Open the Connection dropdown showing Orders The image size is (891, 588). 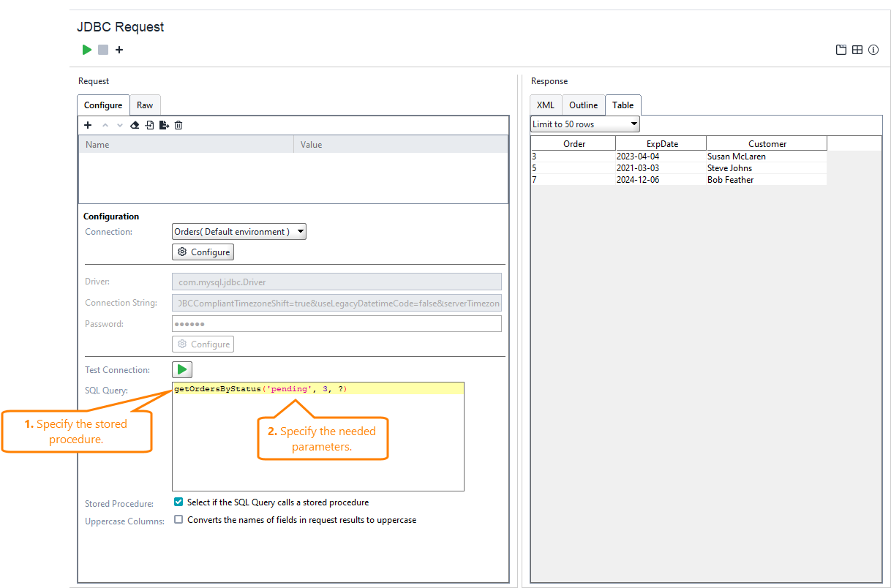click(238, 231)
